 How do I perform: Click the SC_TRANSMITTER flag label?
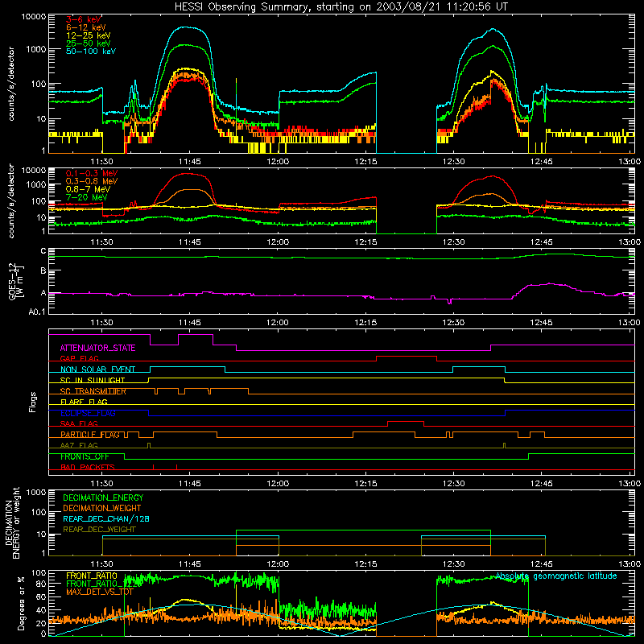click(93, 391)
